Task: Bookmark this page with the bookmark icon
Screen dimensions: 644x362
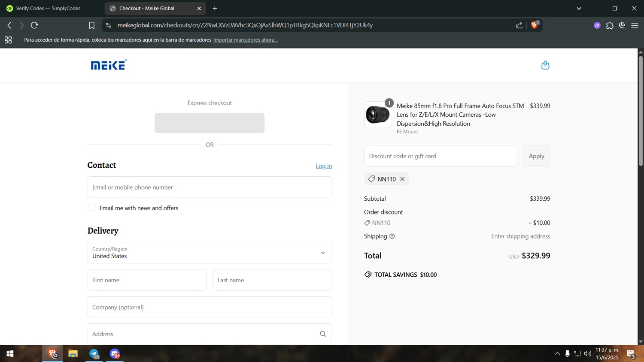Action: pos(91,25)
